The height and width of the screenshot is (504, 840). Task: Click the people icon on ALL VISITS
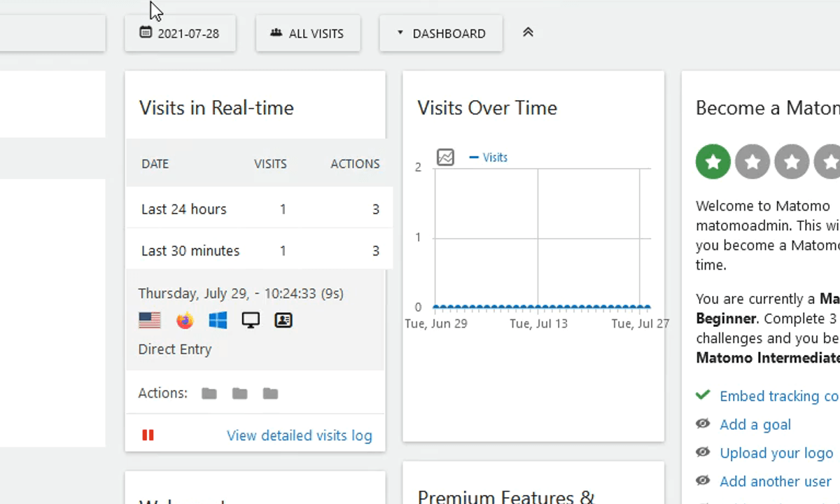pos(276,33)
